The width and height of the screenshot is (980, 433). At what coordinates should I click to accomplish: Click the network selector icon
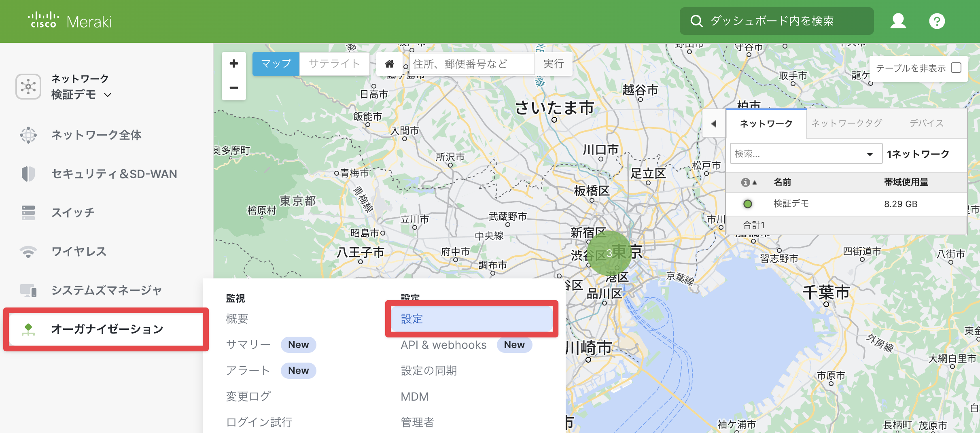point(28,86)
